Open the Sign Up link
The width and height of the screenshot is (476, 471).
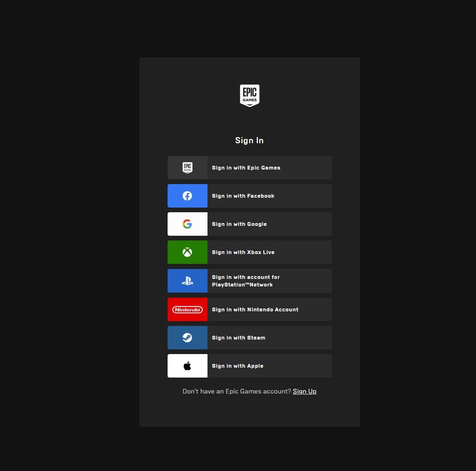click(x=304, y=391)
